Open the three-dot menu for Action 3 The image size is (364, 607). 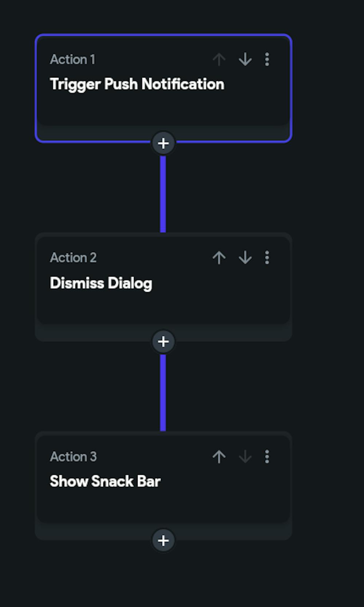tap(267, 457)
